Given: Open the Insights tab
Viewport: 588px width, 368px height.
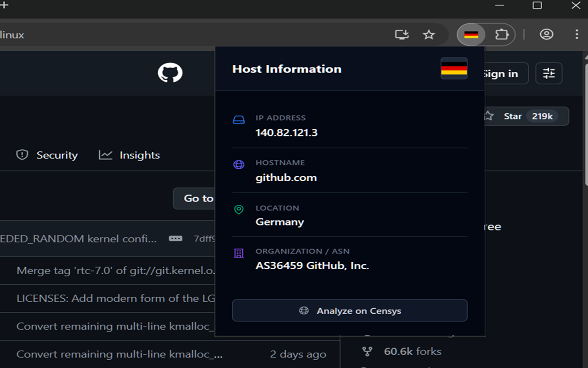Looking at the screenshot, I should point(129,155).
